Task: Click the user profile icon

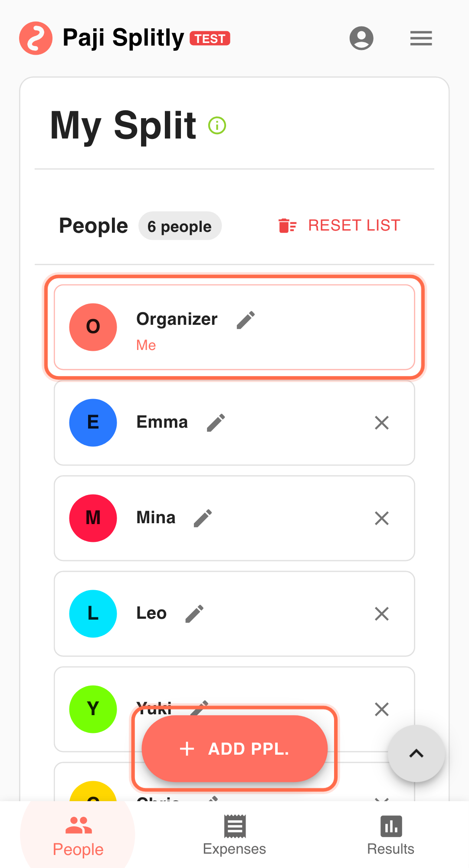Action: pyautogui.click(x=361, y=38)
